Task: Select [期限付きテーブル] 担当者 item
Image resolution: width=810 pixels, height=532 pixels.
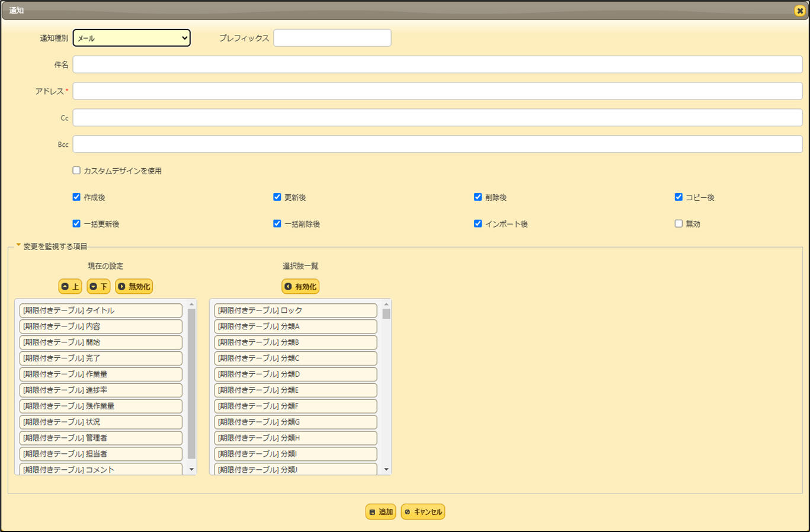Action: point(101,454)
